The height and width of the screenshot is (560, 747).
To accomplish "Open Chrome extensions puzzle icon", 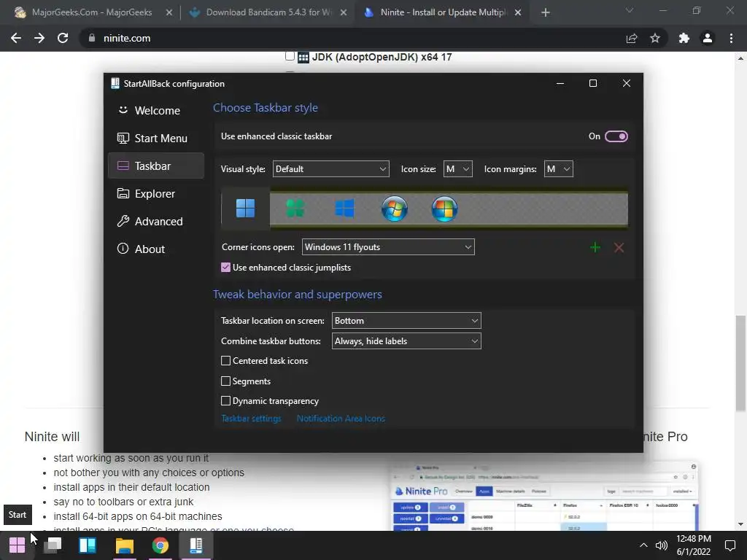I will [684, 38].
